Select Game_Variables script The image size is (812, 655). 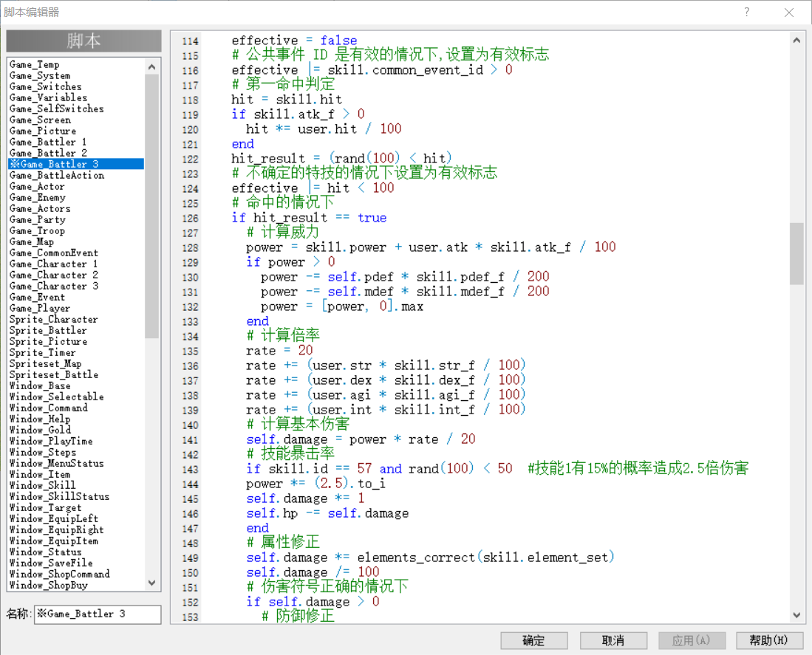pos(76,97)
